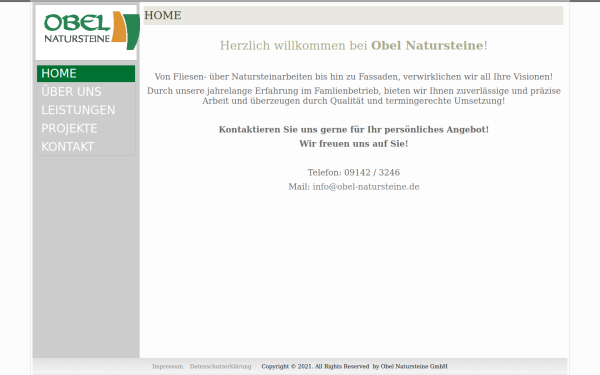Select PROJEKTE in the sidebar

86,129
